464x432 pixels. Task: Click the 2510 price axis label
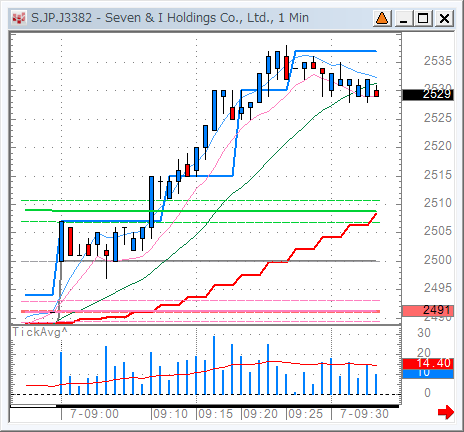click(438, 203)
